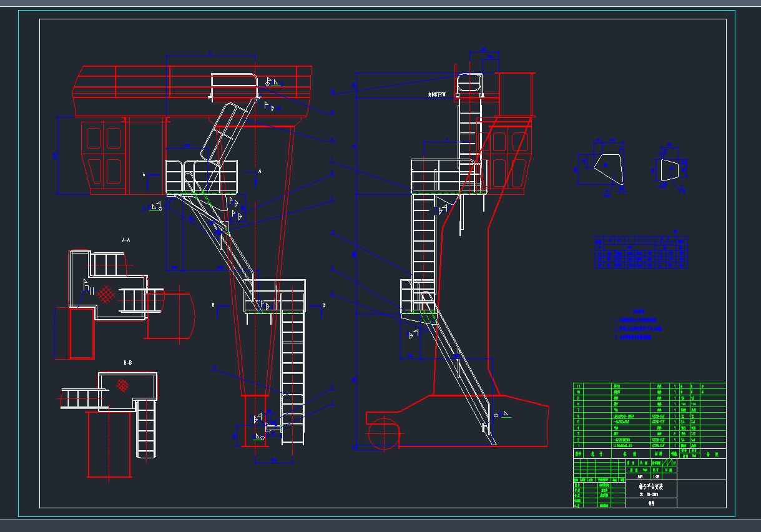Click the drawing title in title block

pyautogui.click(x=650, y=485)
